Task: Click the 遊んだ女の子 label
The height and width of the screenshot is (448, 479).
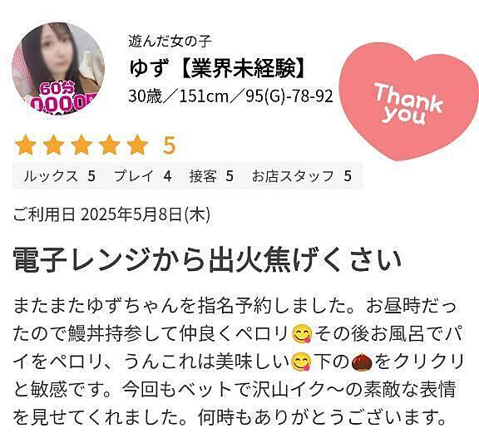Action: coord(170,42)
